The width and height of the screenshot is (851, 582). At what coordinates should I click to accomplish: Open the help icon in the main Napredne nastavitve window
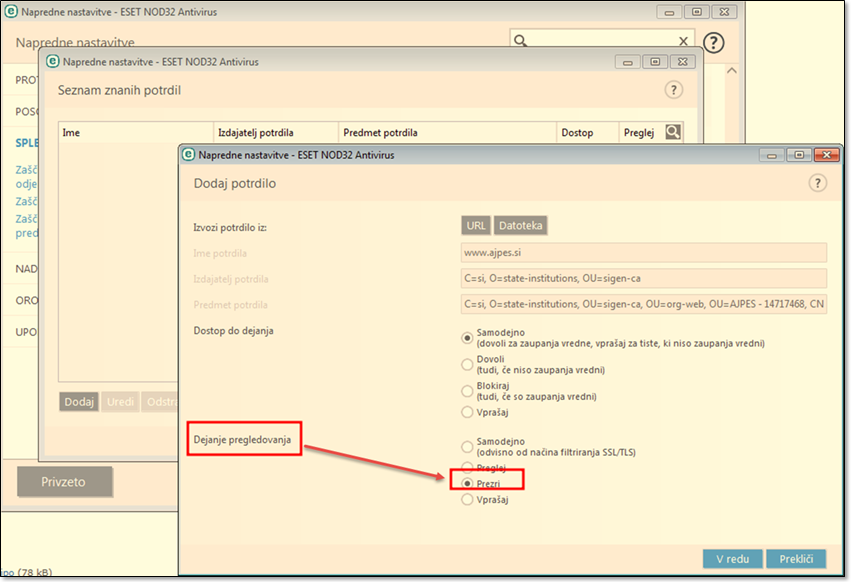point(714,42)
